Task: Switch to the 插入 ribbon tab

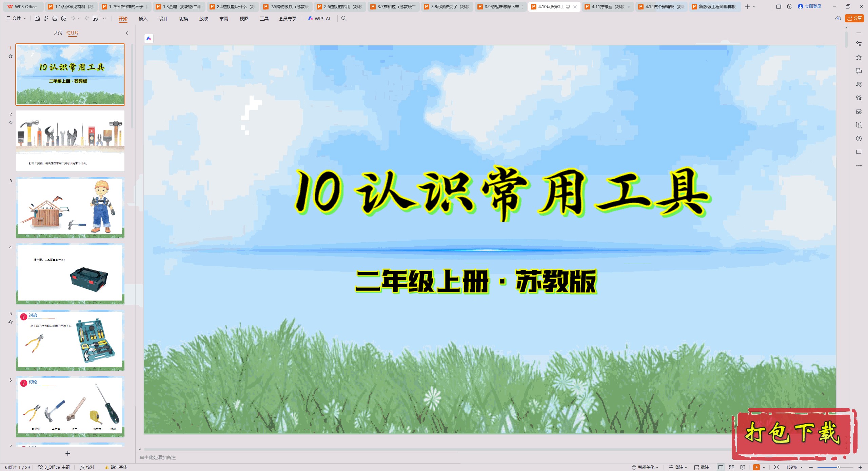Action: point(143,19)
